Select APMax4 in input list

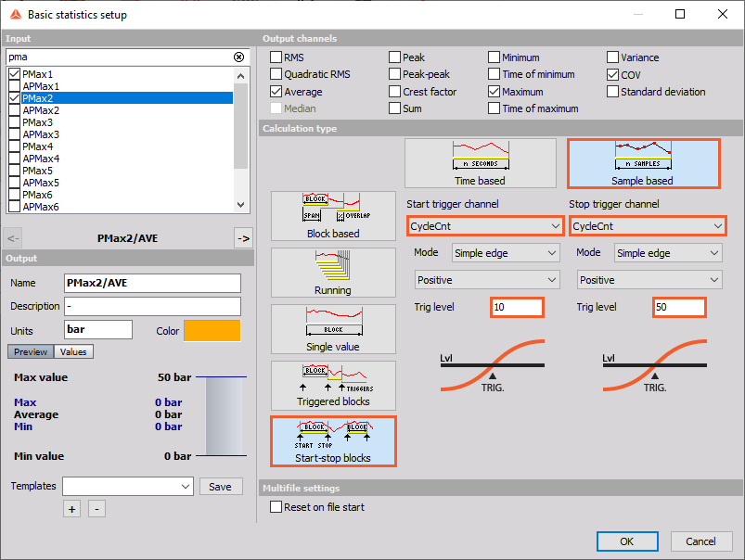point(41,159)
